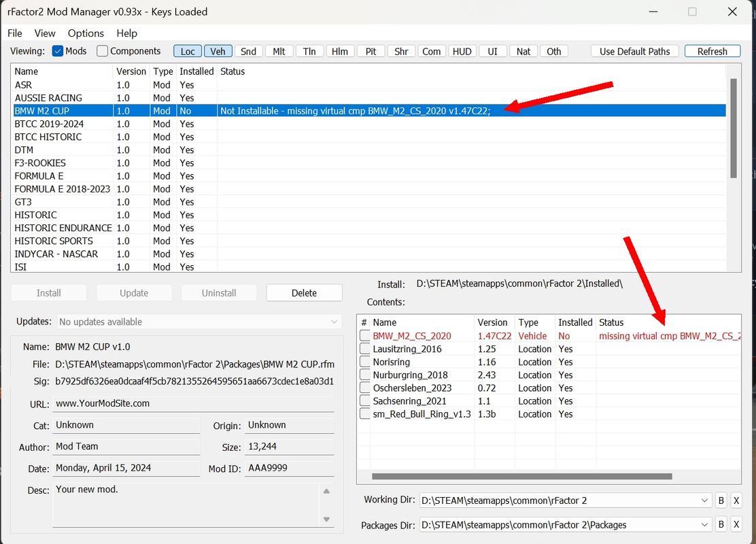Screen dimensions: 756x544
Task: Click the Date field Monday, April 15, 2024
Action: coord(126,469)
